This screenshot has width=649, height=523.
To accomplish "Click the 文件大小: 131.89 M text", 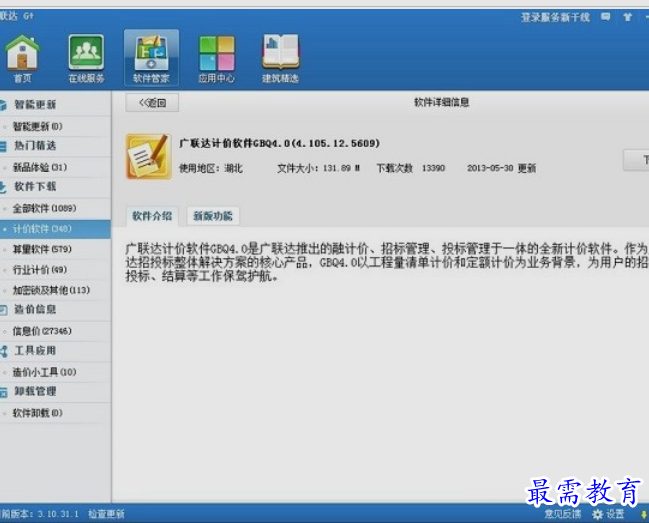I will click(318, 168).
